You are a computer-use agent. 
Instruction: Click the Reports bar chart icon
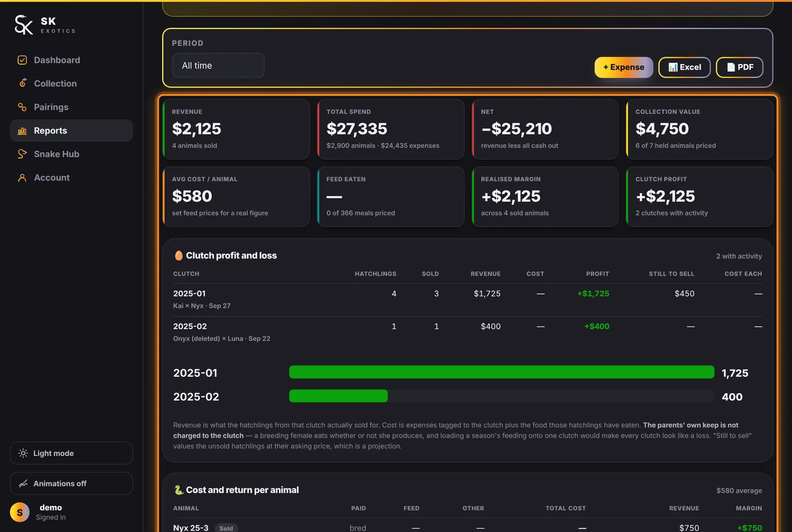[x=22, y=131]
